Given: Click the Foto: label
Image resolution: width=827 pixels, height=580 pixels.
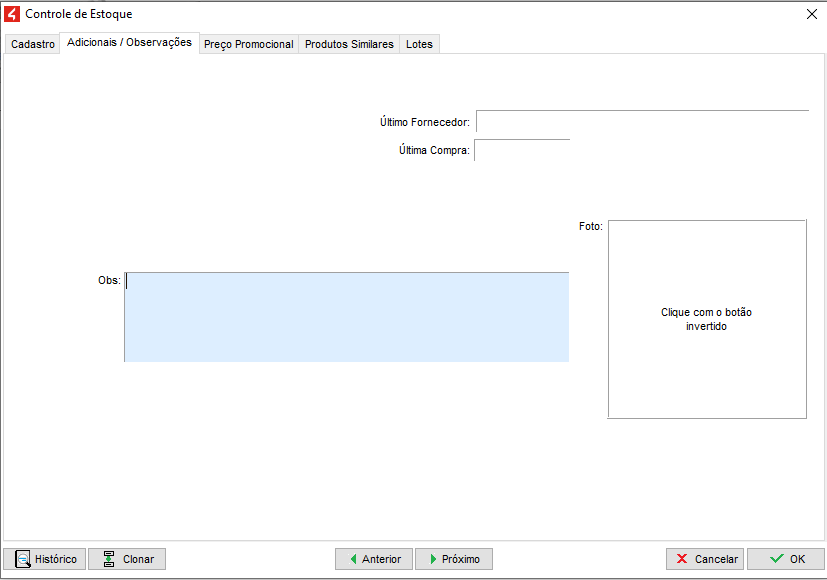Looking at the screenshot, I should pyautogui.click(x=590, y=227).
